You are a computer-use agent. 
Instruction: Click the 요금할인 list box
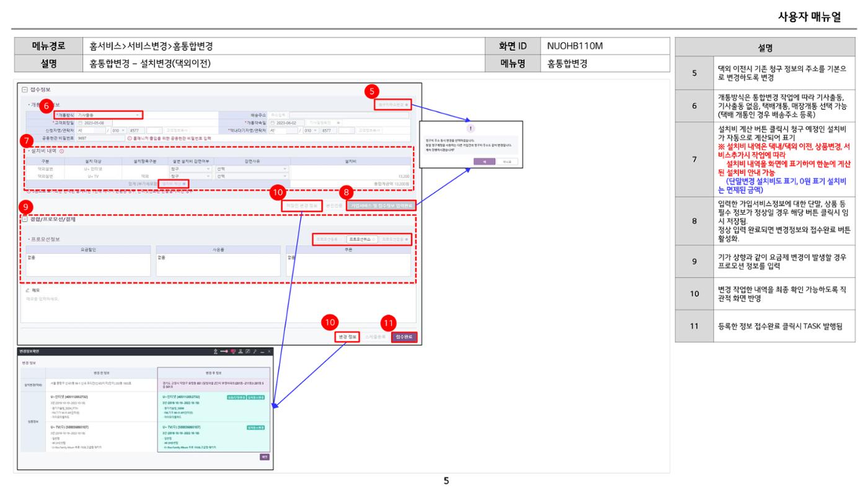pyautogui.click(x=88, y=264)
